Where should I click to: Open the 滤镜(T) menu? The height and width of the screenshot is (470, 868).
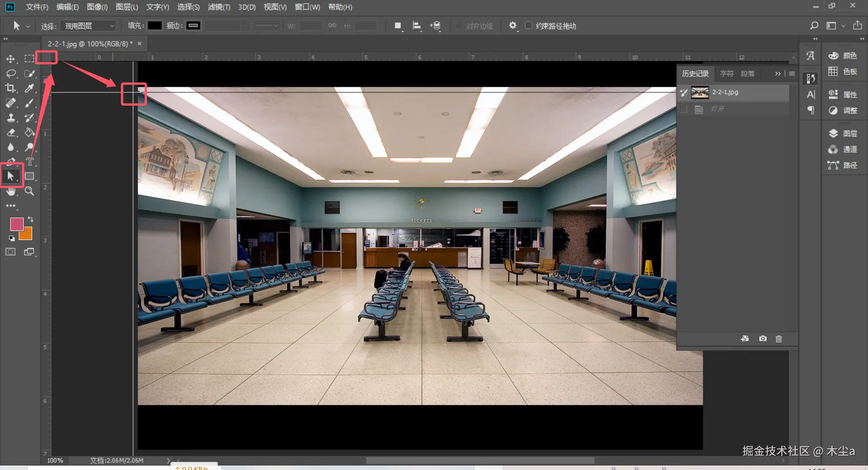[x=219, y=7]
